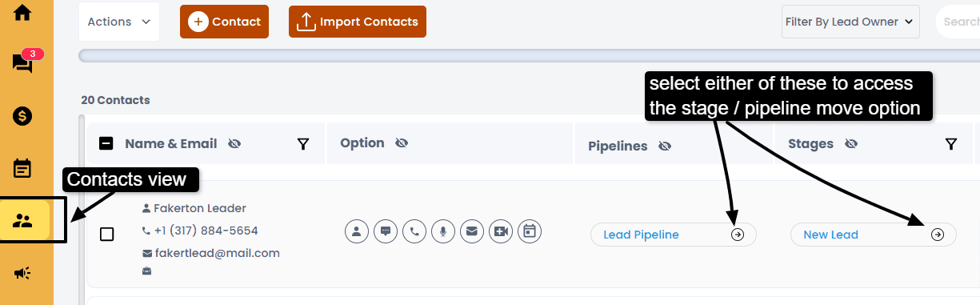Open the megaphone marketing sidebar icon
This screenshot has height=305, width=980.
coord(22,273)
